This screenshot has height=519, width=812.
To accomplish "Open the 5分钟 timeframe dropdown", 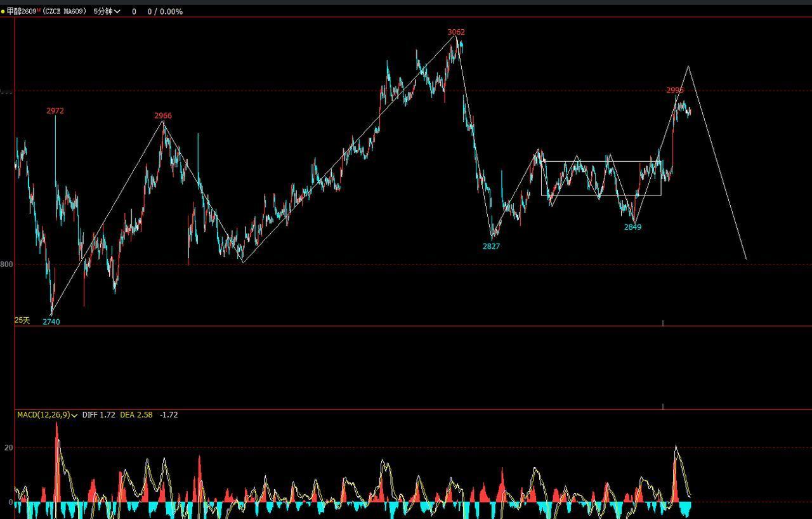I will [107, 11].
